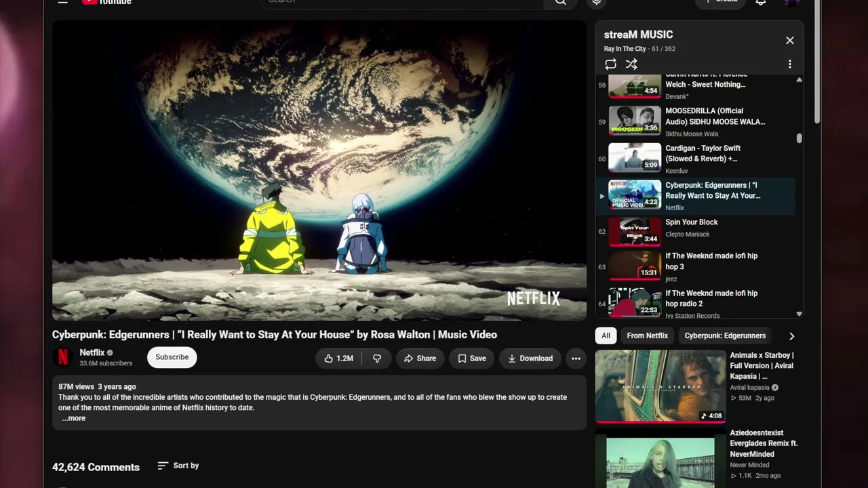
Task: Play Spin Your Block thumbnail
Action: click(635, 232)
